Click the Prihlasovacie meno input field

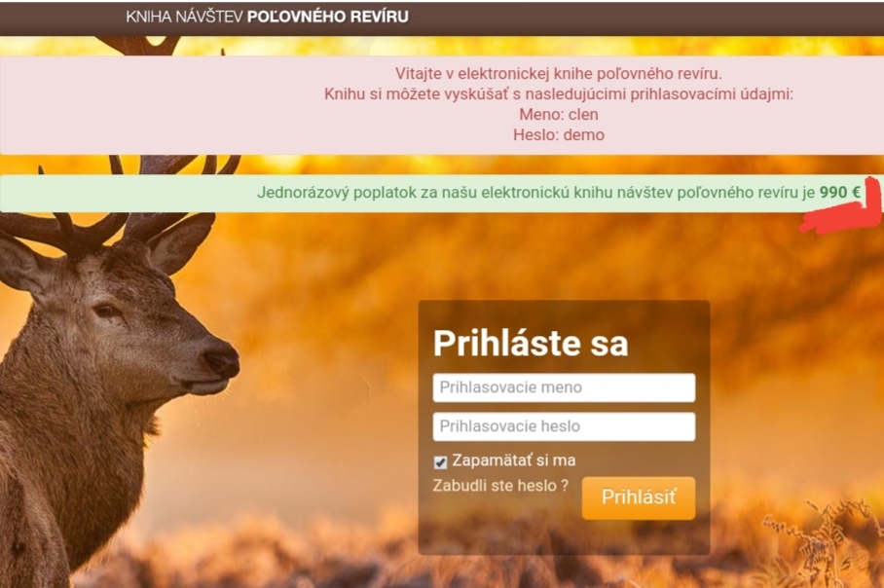tap(564, 387)
